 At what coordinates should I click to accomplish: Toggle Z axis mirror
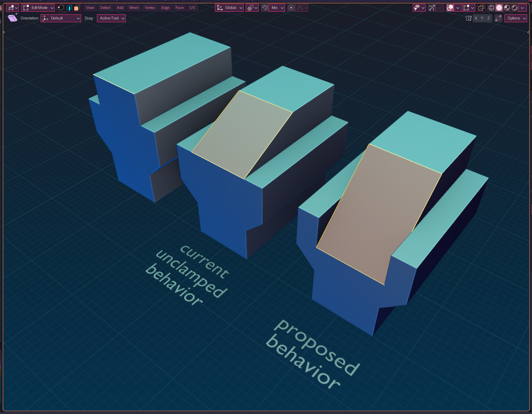point(489,18)
